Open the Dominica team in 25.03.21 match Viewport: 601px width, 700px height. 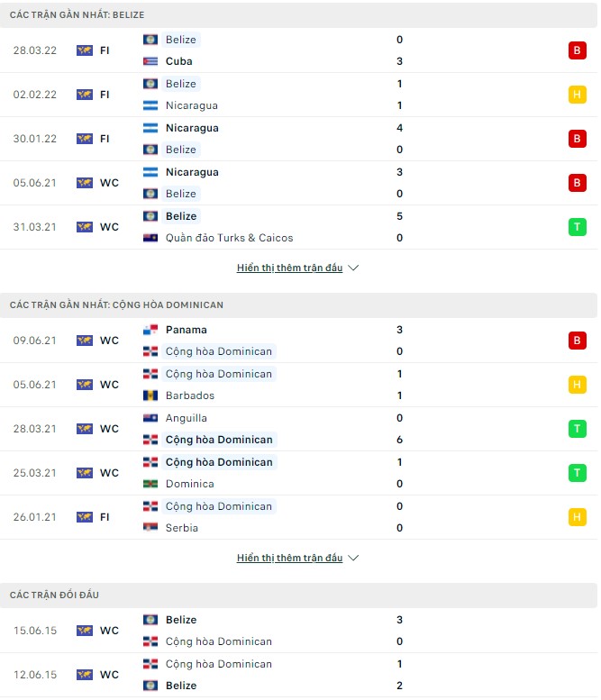191,484
